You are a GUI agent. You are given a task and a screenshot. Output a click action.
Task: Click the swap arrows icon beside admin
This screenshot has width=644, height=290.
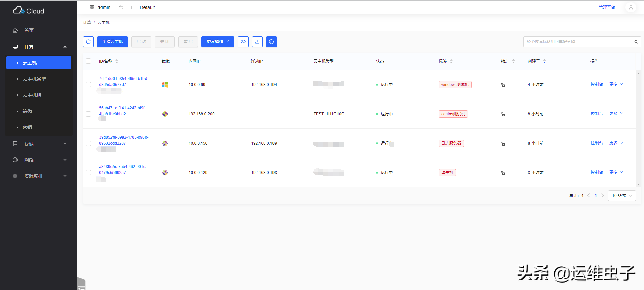(x=121, y=7)
